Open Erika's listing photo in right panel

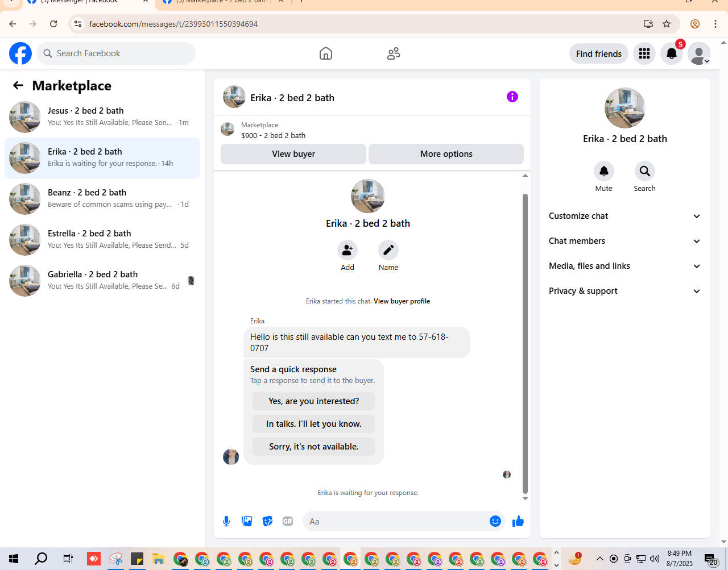(625, 108)
